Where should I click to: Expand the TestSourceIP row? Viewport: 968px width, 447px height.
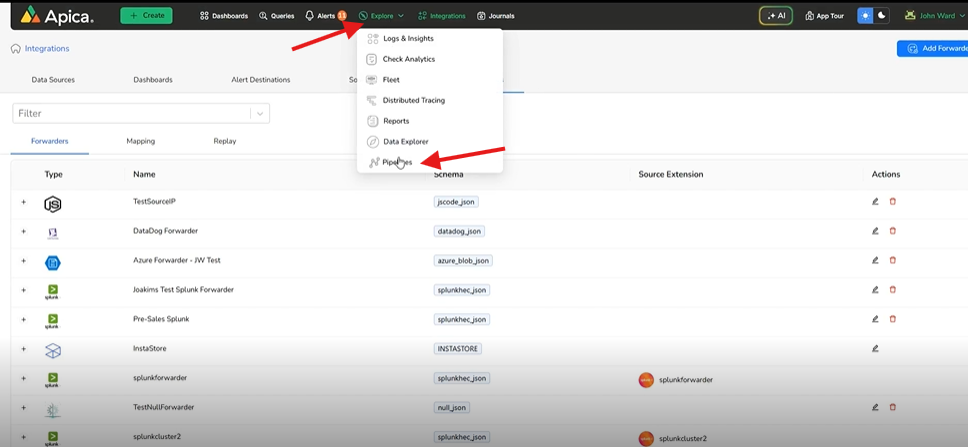point(22,203)
